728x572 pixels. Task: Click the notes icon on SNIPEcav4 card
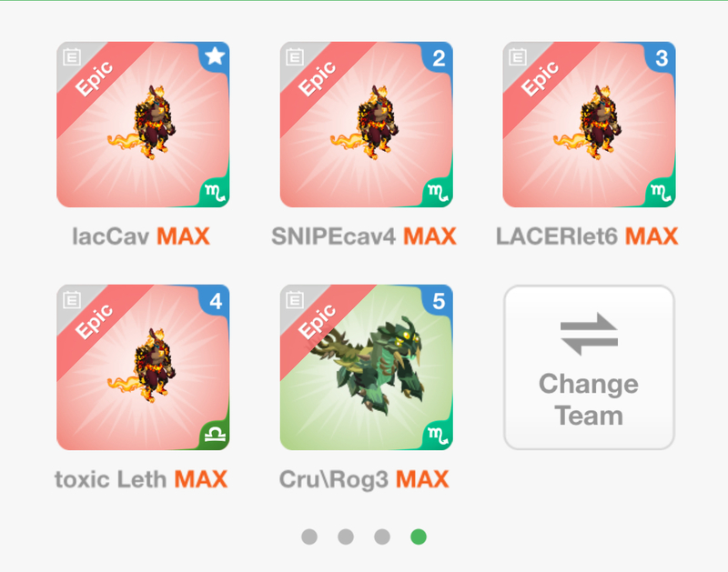point(295,57)
